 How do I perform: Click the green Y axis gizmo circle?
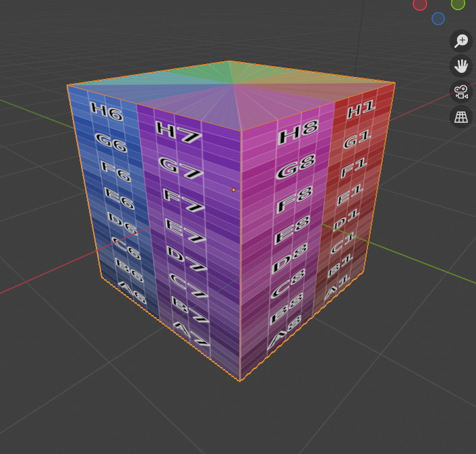click(x=458, y=4)
